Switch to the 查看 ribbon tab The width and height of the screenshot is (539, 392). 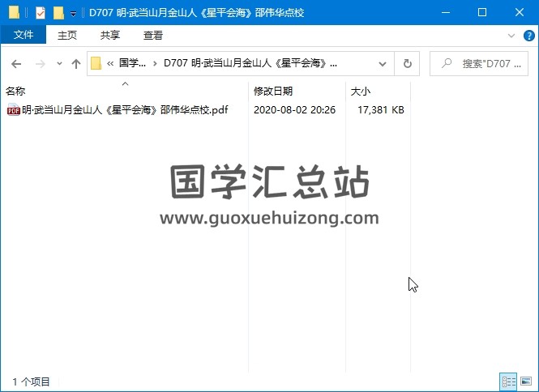[152, 36]
